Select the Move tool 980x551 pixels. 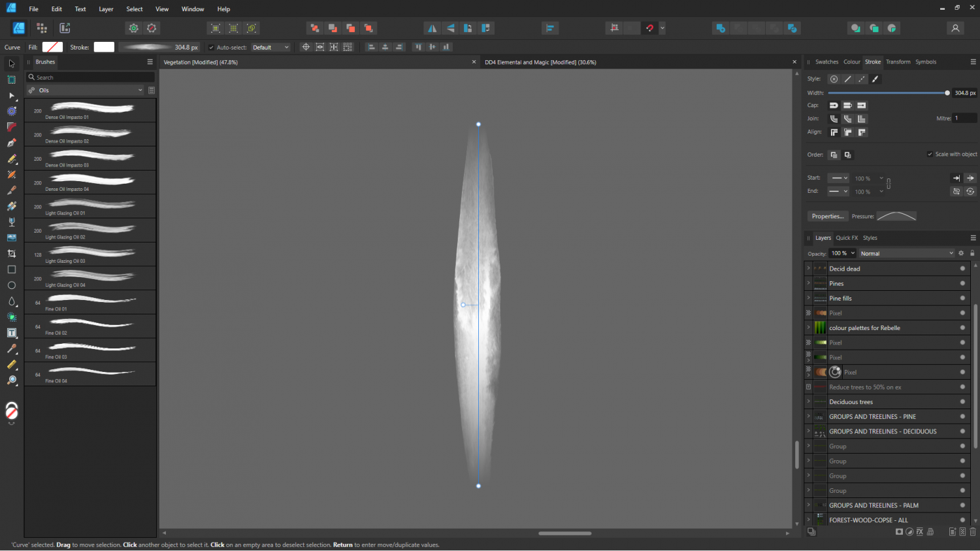click(11, 63)
